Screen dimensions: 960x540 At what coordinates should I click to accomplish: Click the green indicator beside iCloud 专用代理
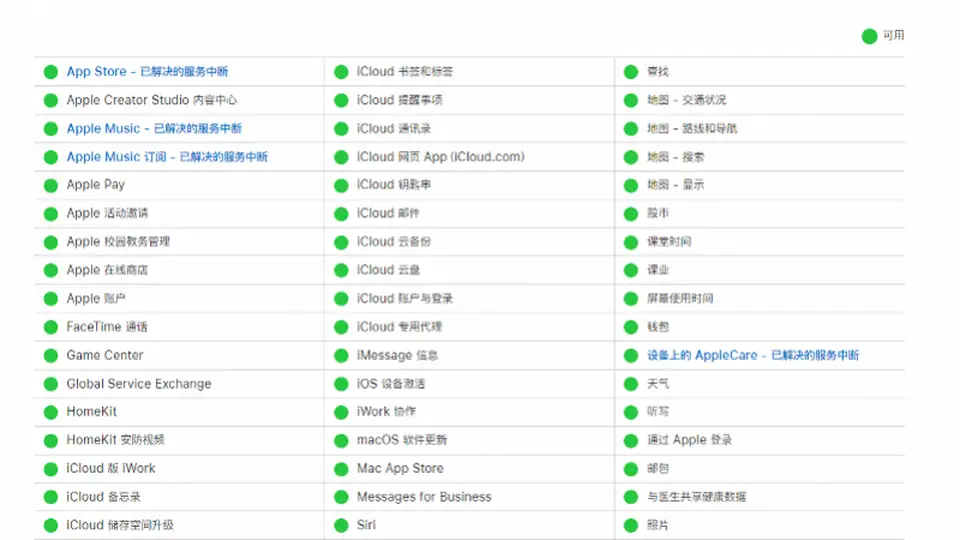coord(341,327)
